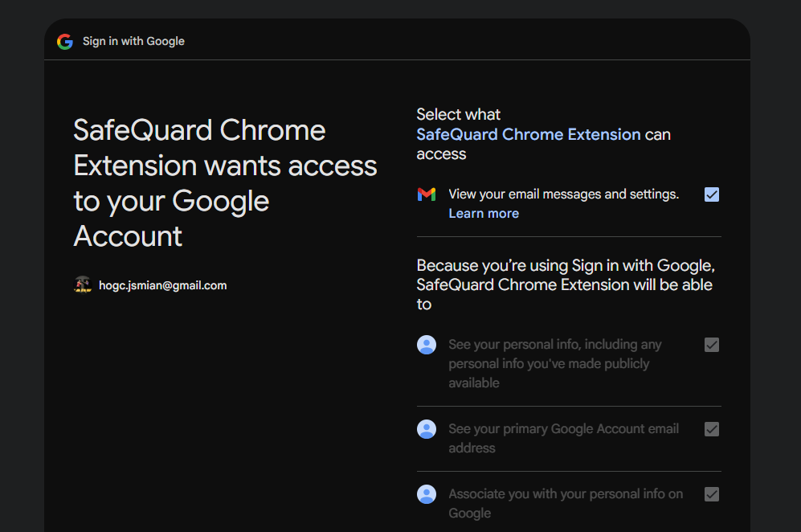
Task: Click 'View your email messages and settings.' text
Action: pyautogui.click(x=563, y=194)
